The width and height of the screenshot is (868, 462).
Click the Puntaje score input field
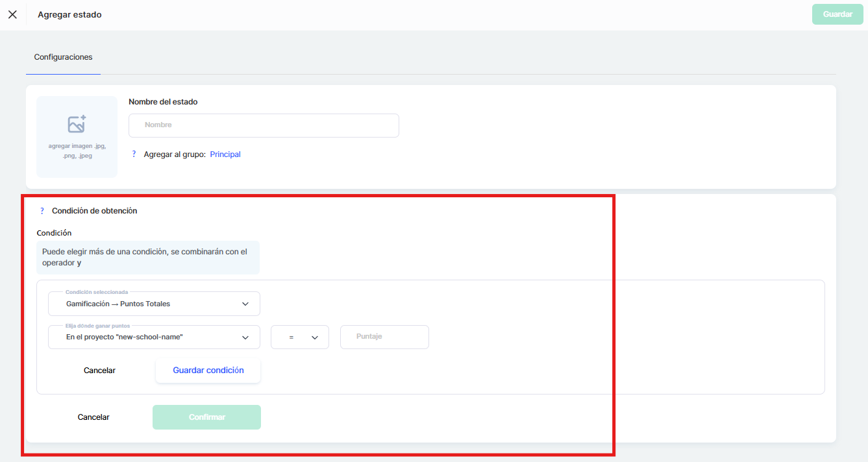tap(384, 337)
